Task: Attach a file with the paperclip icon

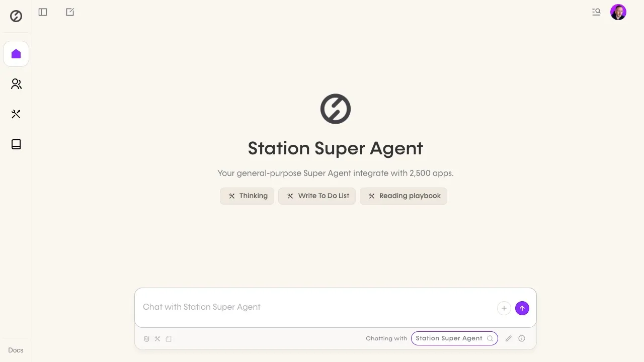Action: tap(146, 339)
